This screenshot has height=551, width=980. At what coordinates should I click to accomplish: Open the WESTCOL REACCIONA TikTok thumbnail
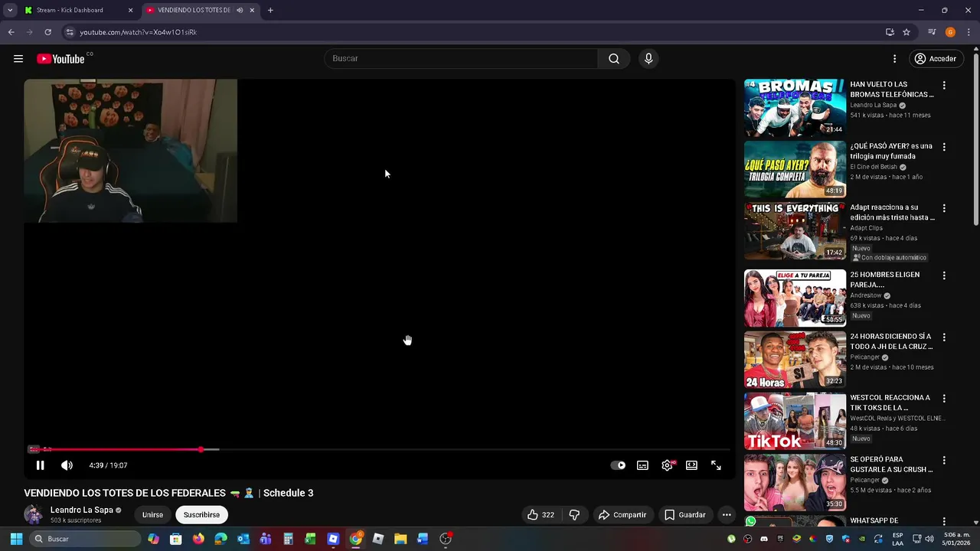tap(795, 421)
